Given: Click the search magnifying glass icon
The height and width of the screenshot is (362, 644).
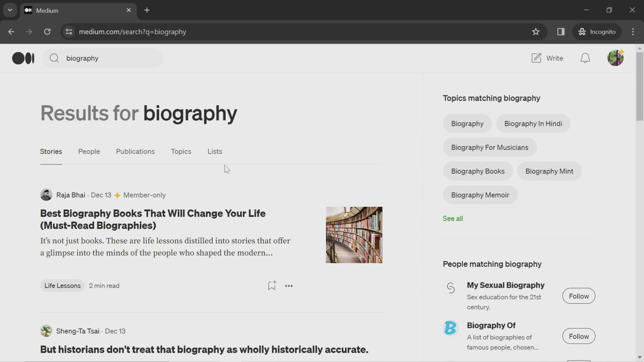Looking at the screenshot, I should pos(54,58).
